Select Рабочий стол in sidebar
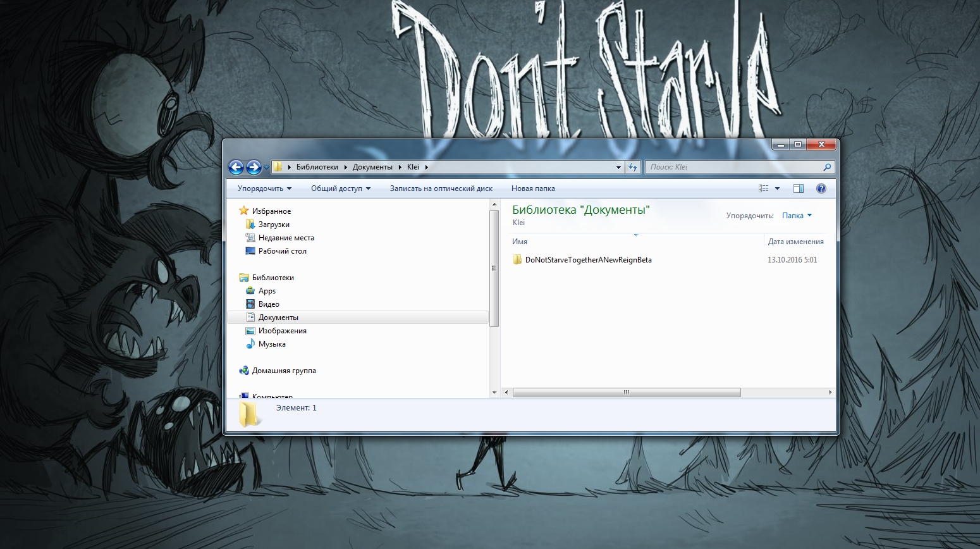This screenshot has width=980, height=549. click(282, 251)
